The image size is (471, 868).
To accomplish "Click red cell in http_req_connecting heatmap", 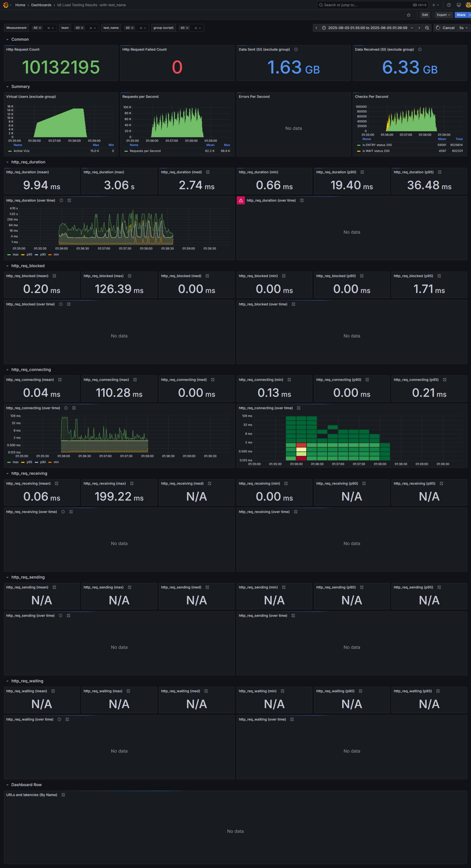I will [x=301, y=445].
